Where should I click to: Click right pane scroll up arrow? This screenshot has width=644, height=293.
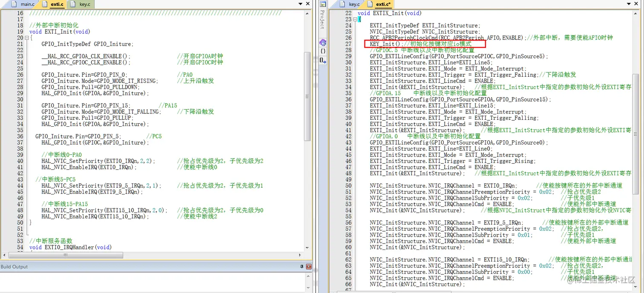point(636,13)
